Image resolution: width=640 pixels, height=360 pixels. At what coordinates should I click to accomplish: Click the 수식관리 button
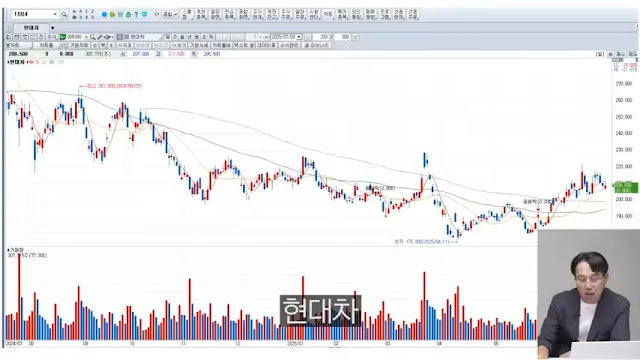[x=289, y=45]
